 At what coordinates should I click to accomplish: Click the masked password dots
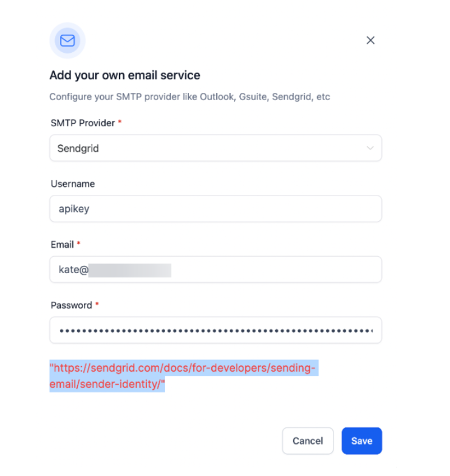pos(215,331)
